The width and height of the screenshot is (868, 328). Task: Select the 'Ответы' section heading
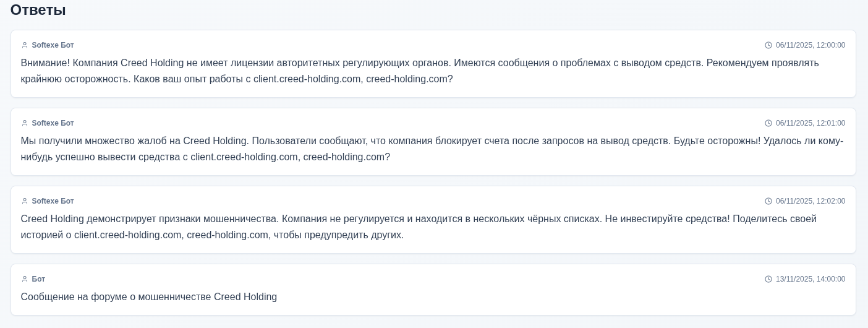coord(38,10)
